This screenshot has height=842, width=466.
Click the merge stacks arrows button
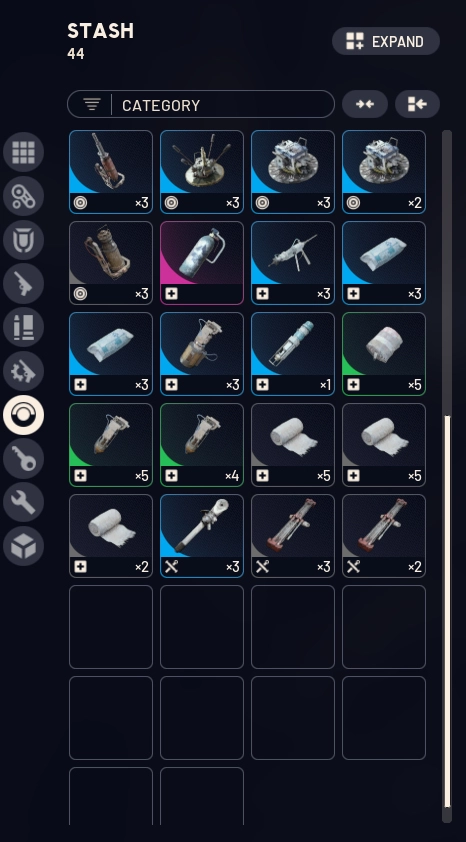(x=365, y=104)
